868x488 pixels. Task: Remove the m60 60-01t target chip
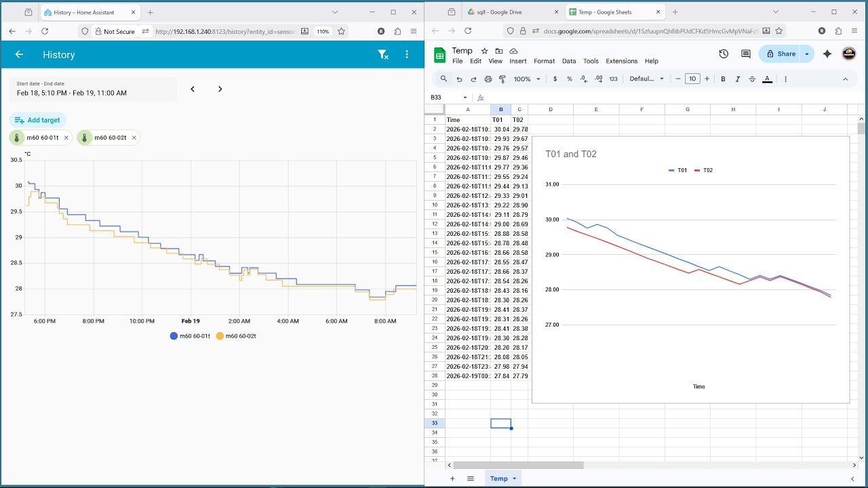click(66, 138)
